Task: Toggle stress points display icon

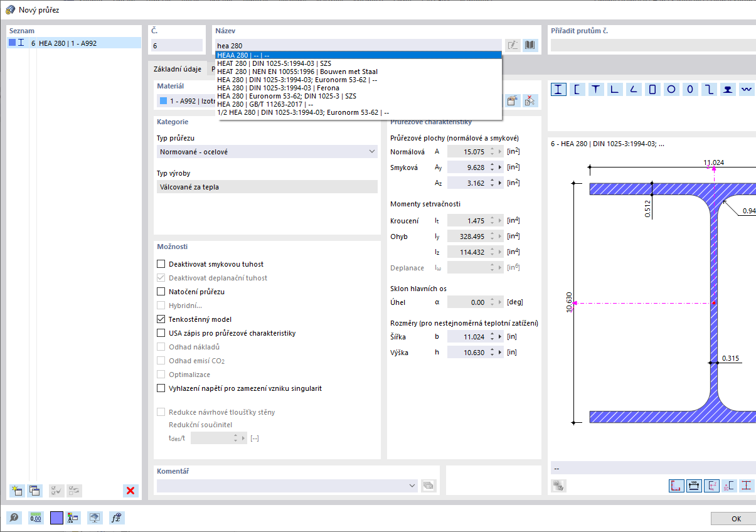Action: click(x=676, y=486)
